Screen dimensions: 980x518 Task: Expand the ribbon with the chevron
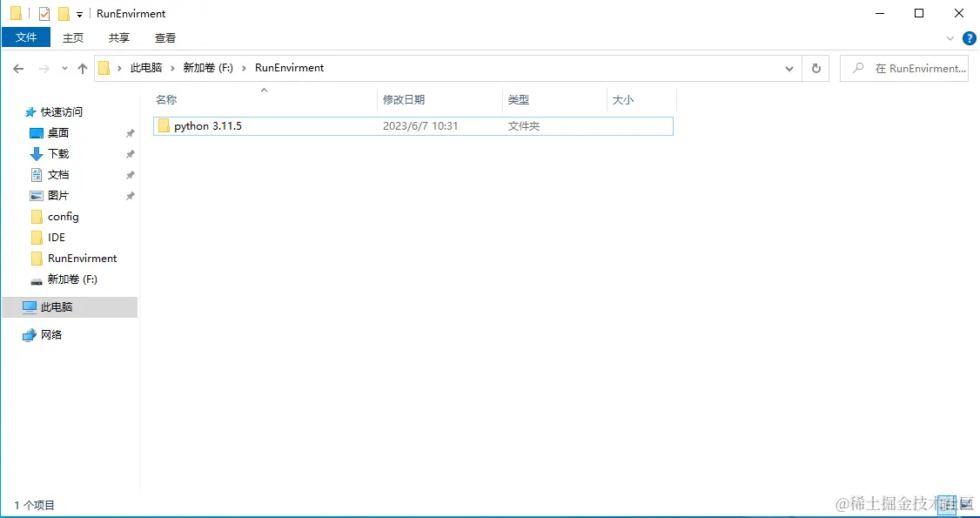pyautogui.click(x=950, y=38)
